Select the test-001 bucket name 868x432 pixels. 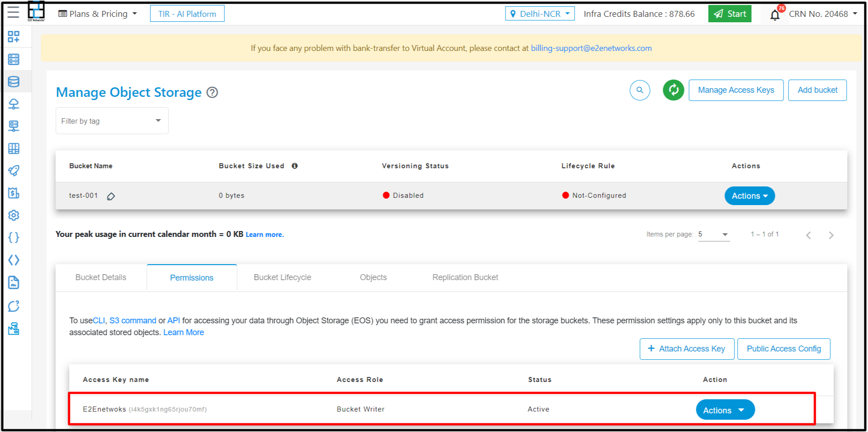[83, 196]
